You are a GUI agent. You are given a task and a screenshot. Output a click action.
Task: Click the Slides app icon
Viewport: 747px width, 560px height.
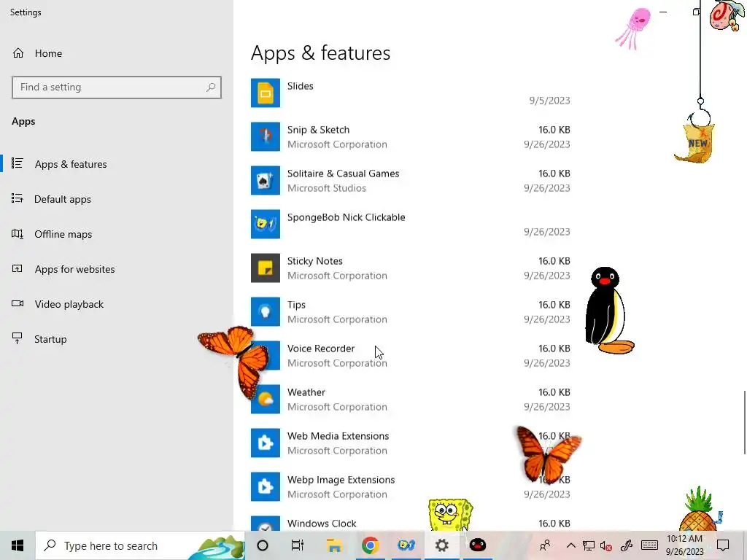(266, 93)
